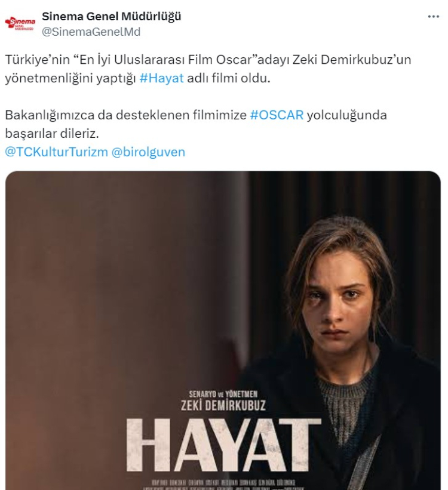Click ZEKİ DEMİRKUBUZ name on the poster
This screenshot has height=490, width=448.
(x=223, y=405)
